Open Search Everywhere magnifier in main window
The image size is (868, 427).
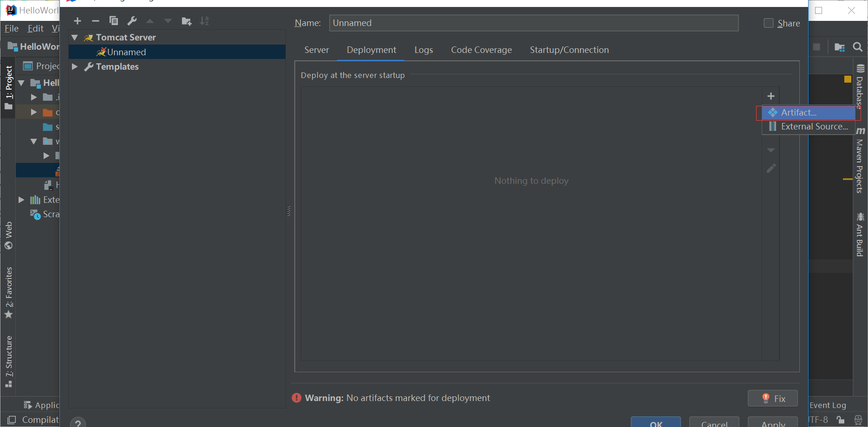pos(858,47)
